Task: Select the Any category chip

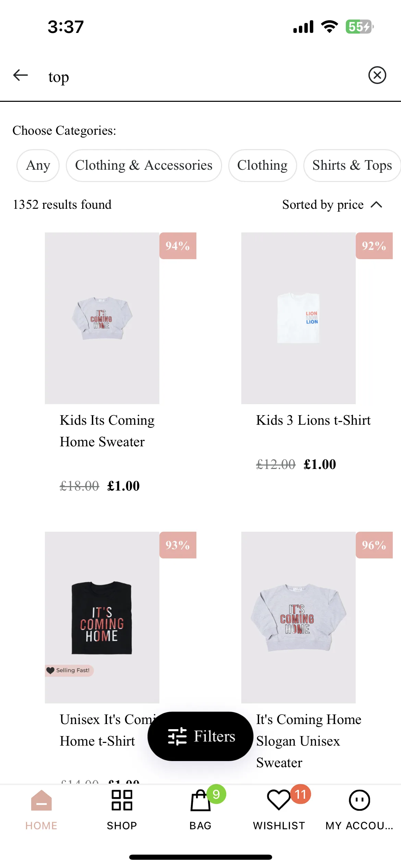Action: click(38, 165)
